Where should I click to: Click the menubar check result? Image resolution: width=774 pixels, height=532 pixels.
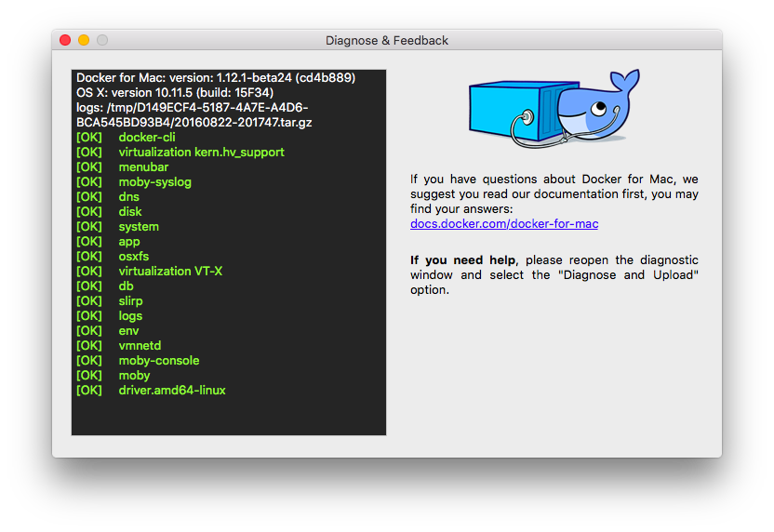coord(143,167)
